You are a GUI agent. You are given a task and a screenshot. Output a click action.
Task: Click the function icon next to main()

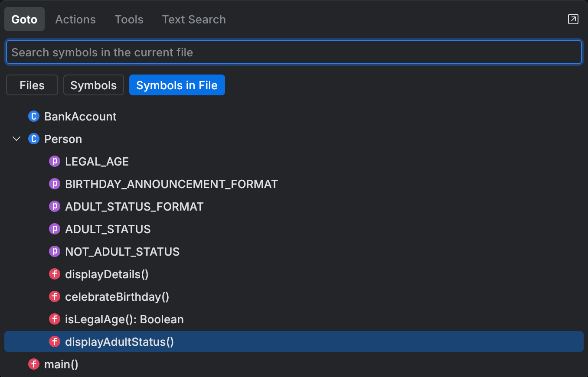tap(33, 364)
